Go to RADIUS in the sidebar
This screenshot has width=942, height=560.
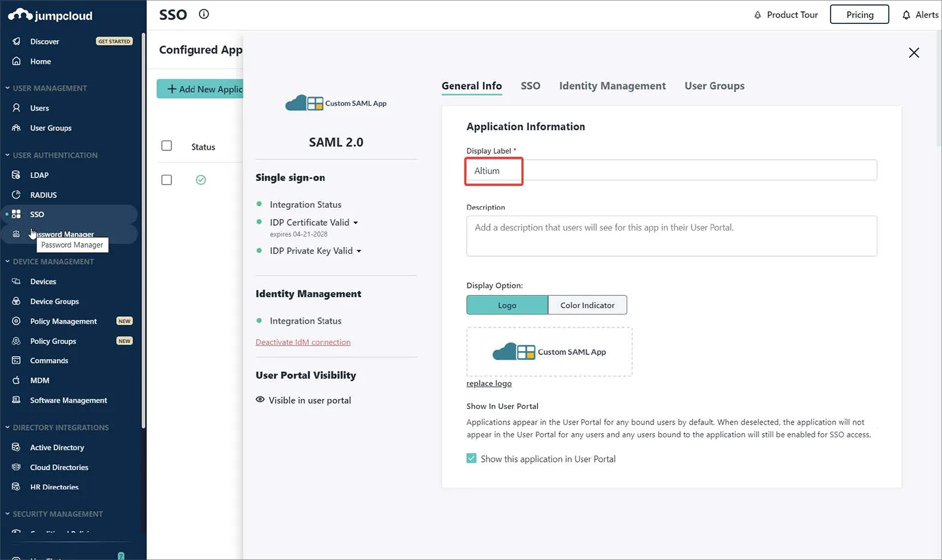click(43, 195)
